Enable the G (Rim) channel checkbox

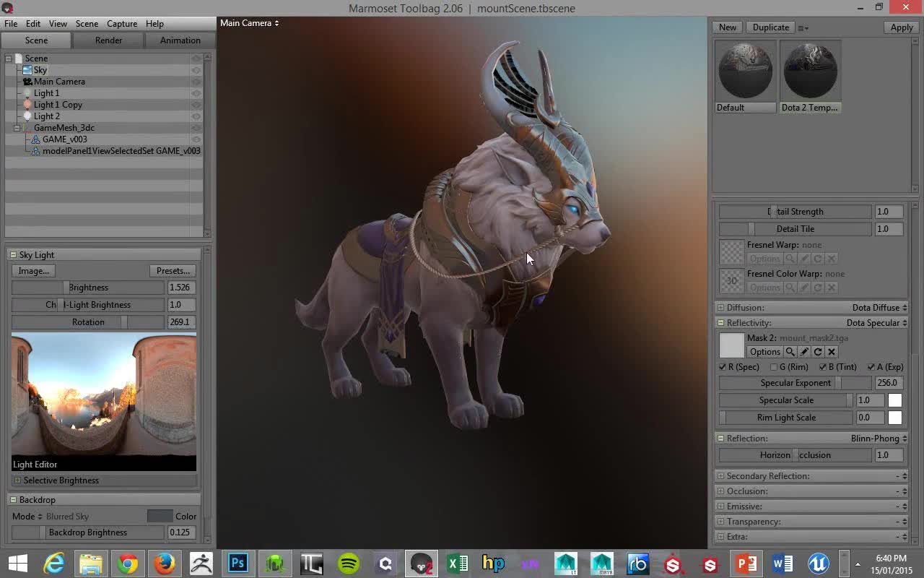click(774, 367)
